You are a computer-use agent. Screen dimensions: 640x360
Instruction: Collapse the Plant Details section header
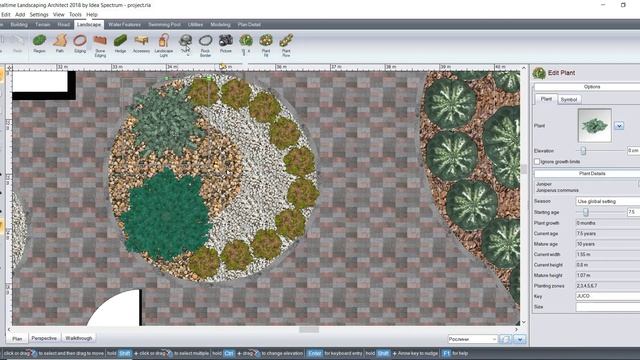coord(592,173)
